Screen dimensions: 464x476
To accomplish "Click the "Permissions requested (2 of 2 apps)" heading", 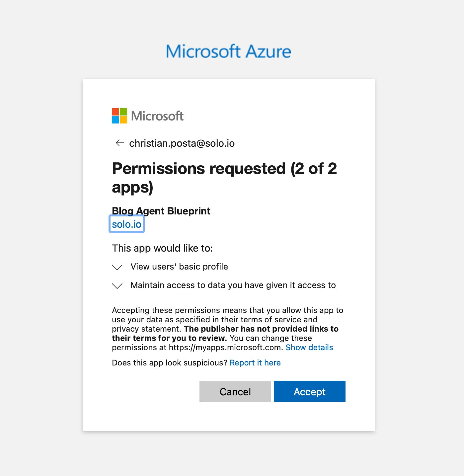I will (x=224, y=178).
